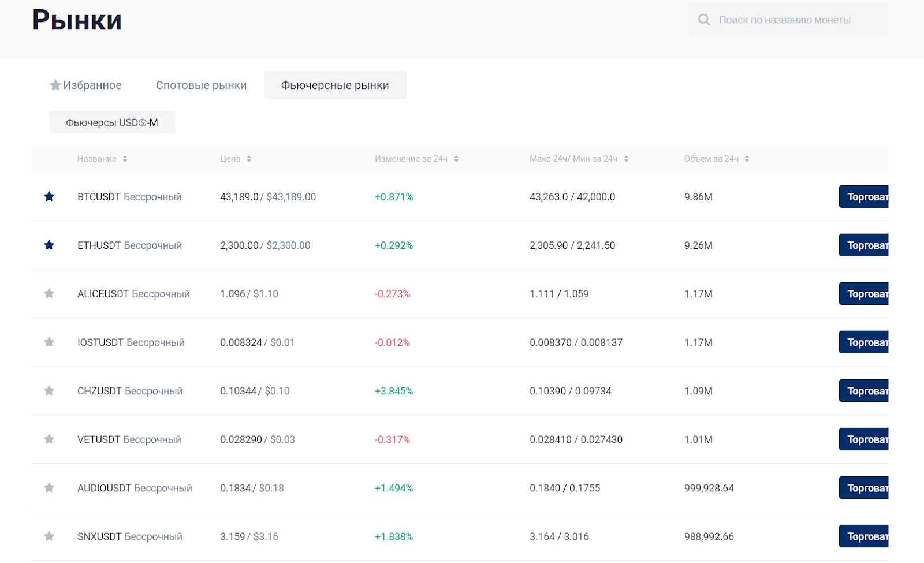Click the star icon beside SNXUSDT

(49, 536)
